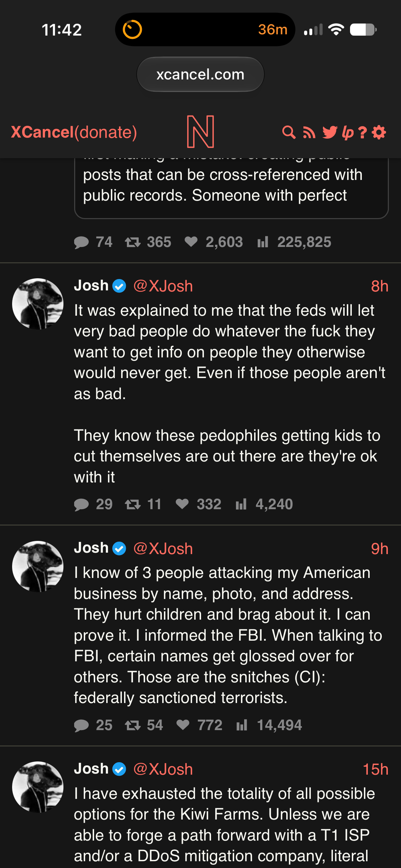Open the Liberapay donation icon
Screen dimensions: 401x868
click(x=348, y=132)
